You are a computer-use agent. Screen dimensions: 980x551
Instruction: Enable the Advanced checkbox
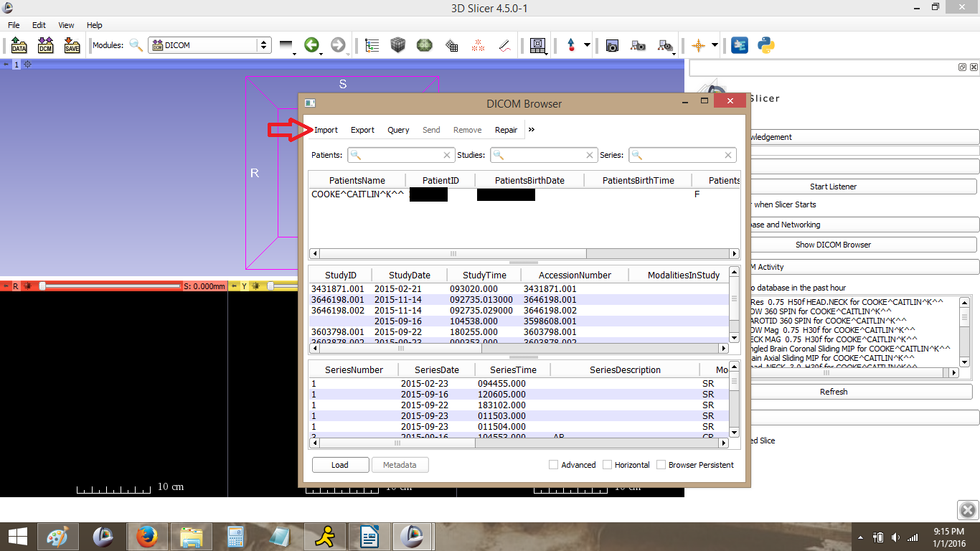[x=553, y=465]
